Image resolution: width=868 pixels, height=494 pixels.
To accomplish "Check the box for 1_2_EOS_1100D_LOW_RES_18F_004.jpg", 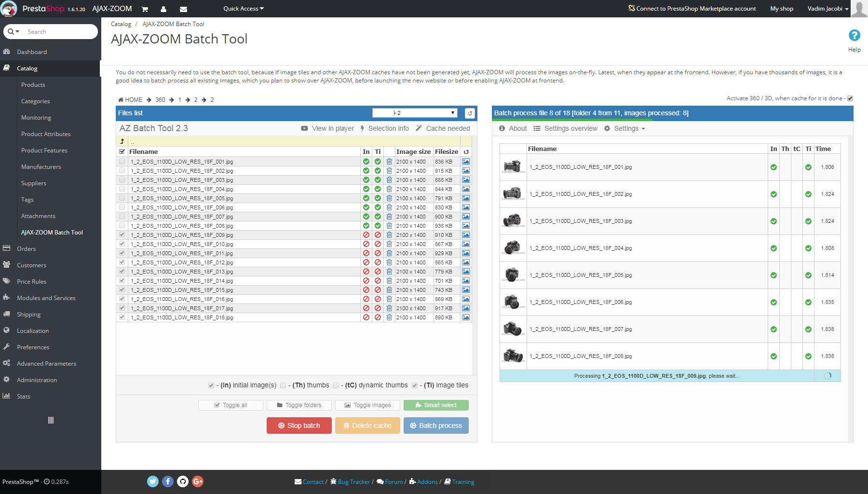I will click(x=122, y=189).
